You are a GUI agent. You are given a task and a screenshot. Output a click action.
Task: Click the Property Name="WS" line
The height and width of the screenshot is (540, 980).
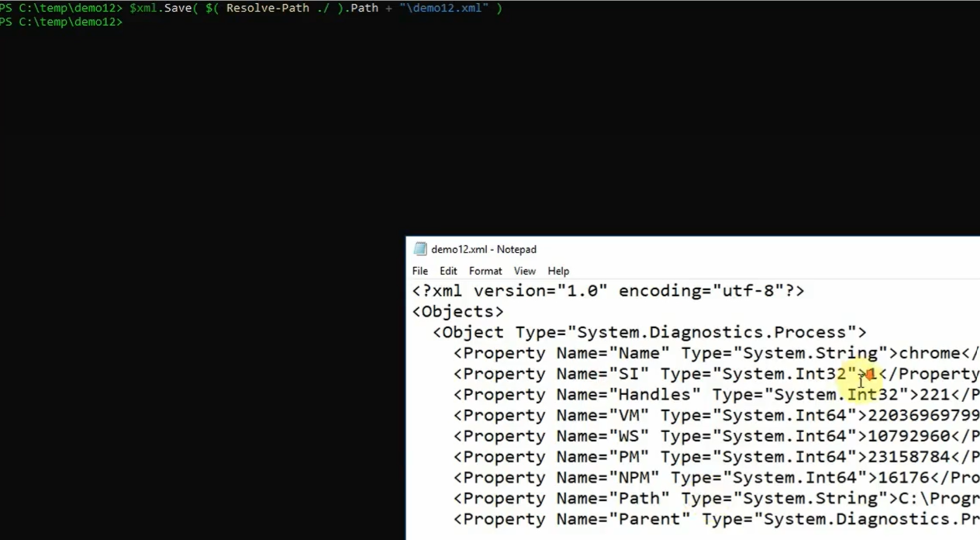coord(716,437)
